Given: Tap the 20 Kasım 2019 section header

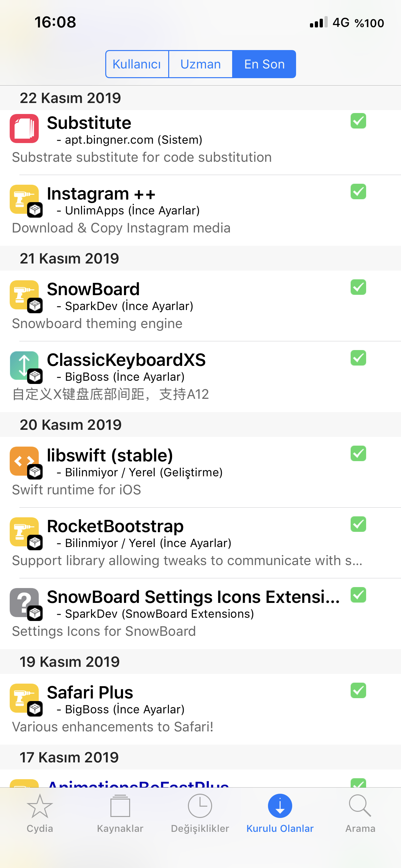Looking at the screenshot, I should [x=71, y=425].
